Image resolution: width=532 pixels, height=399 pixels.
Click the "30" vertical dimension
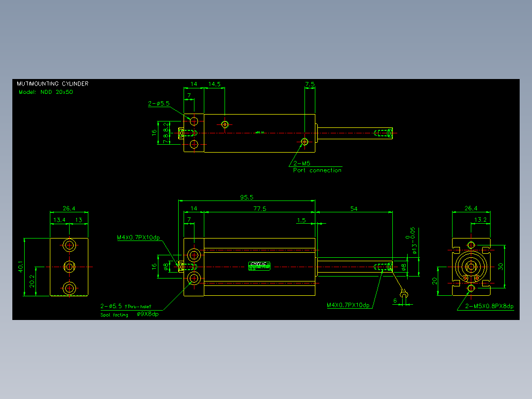501,267
